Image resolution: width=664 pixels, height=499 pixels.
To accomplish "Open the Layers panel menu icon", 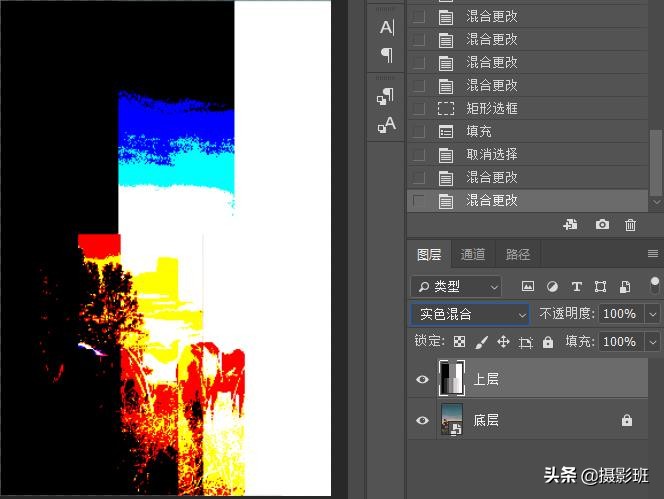I will pos(653,253).
